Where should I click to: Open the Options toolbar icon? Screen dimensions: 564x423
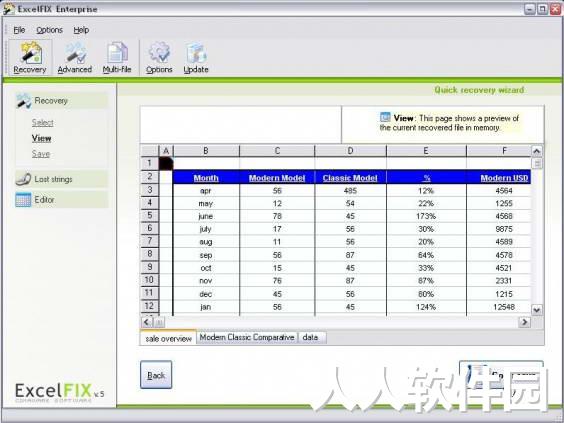[159, 58]
